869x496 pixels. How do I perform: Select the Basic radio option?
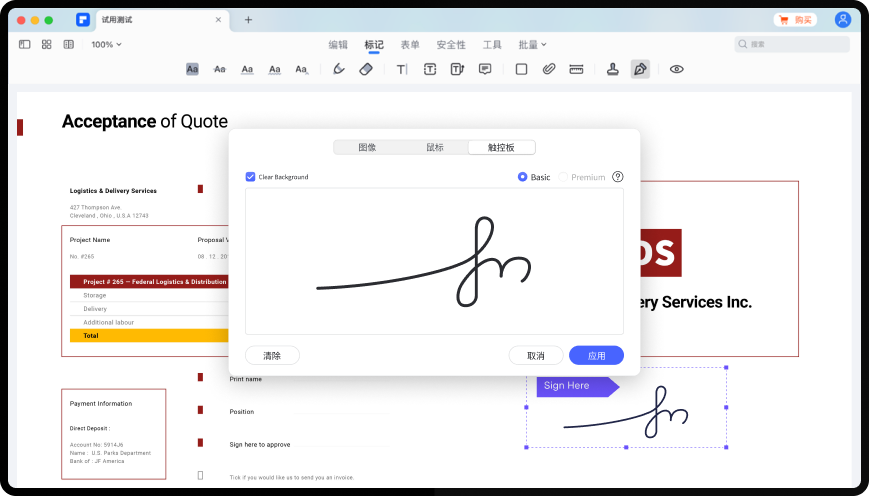[x=522, y=177]
